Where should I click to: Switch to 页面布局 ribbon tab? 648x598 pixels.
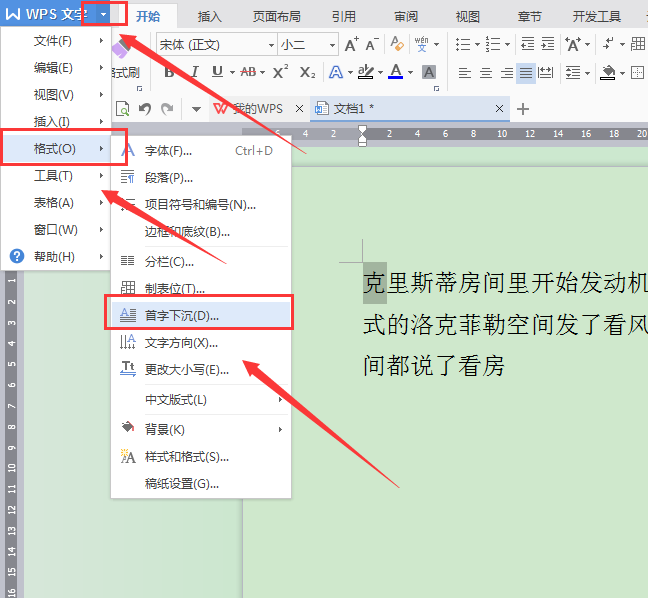coord(276,17)
